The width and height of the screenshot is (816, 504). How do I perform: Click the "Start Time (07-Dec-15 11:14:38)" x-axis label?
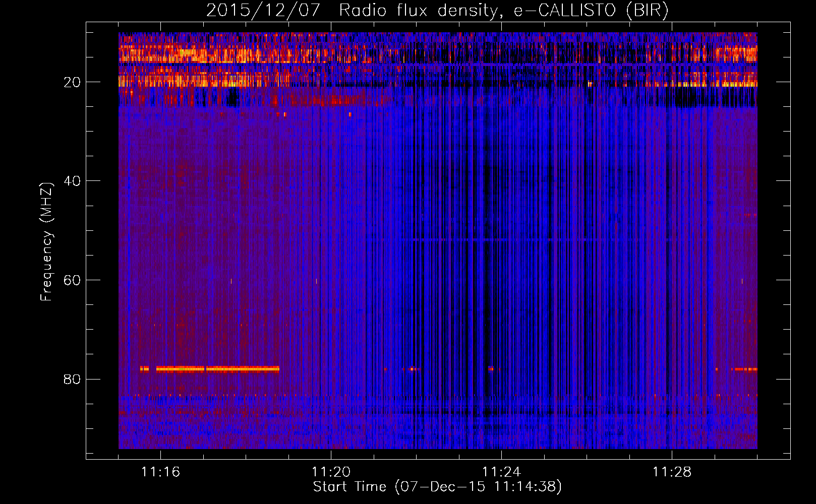(x=437, y=487)
